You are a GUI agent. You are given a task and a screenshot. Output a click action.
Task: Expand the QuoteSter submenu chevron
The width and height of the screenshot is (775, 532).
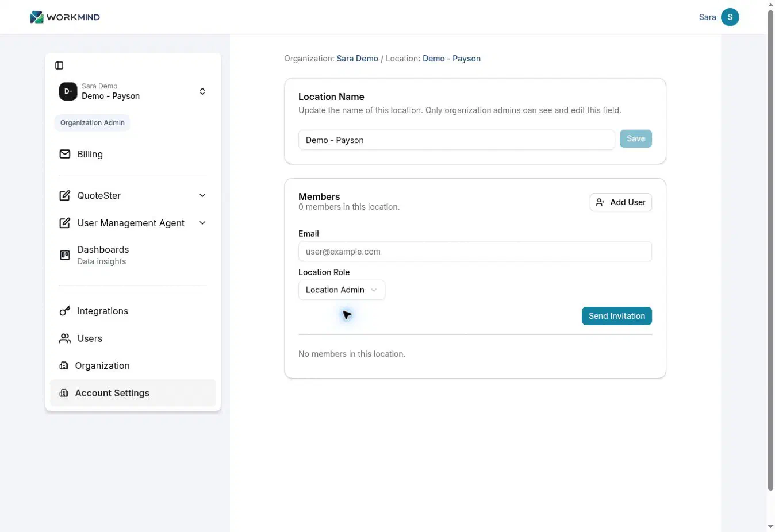202,195
